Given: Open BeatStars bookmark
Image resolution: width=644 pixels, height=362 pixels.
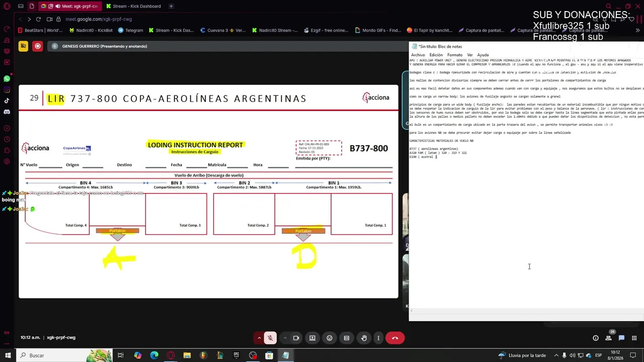Looking at the screenshot, I should click(40, 30).
